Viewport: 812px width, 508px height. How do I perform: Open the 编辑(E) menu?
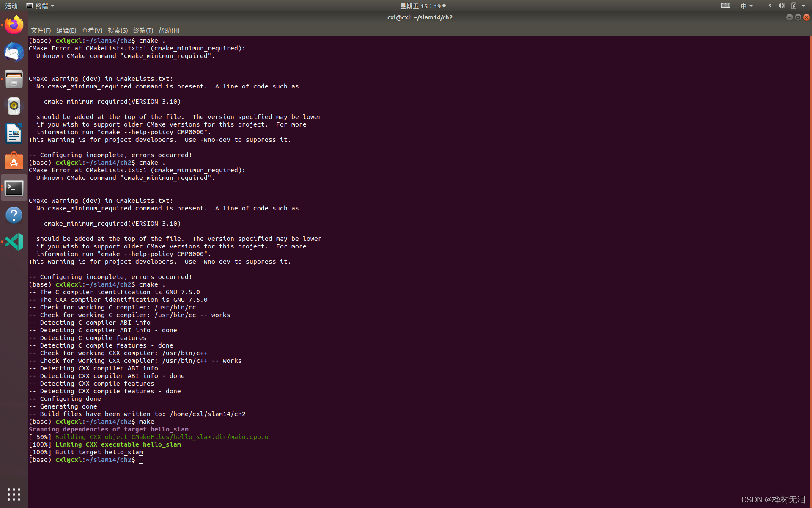coord(66,30)
